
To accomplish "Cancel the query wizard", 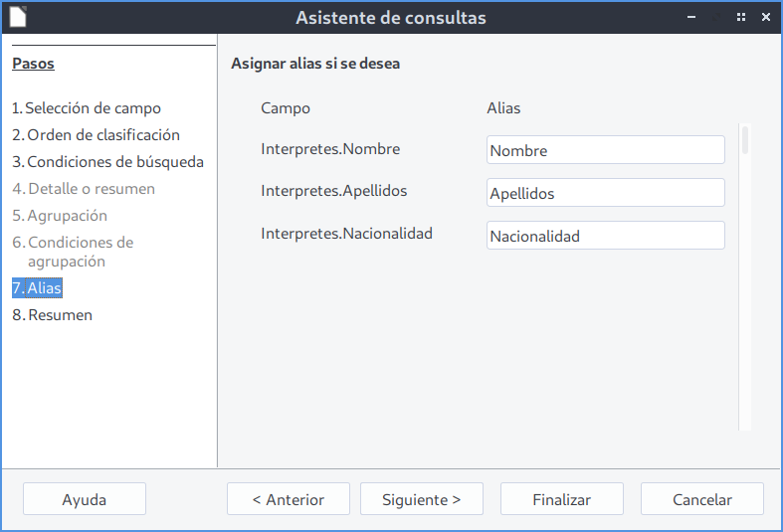I will coord(701,499).
